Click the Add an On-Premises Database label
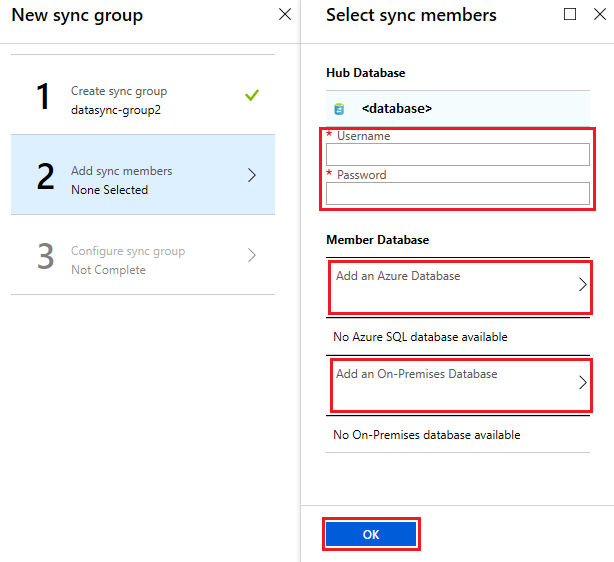 click(416, 374)
